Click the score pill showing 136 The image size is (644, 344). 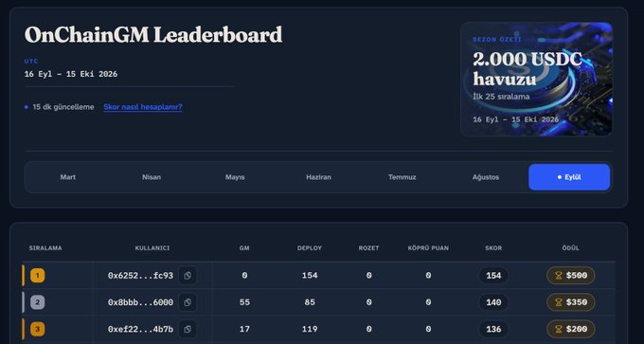click(x=493, y=329)
